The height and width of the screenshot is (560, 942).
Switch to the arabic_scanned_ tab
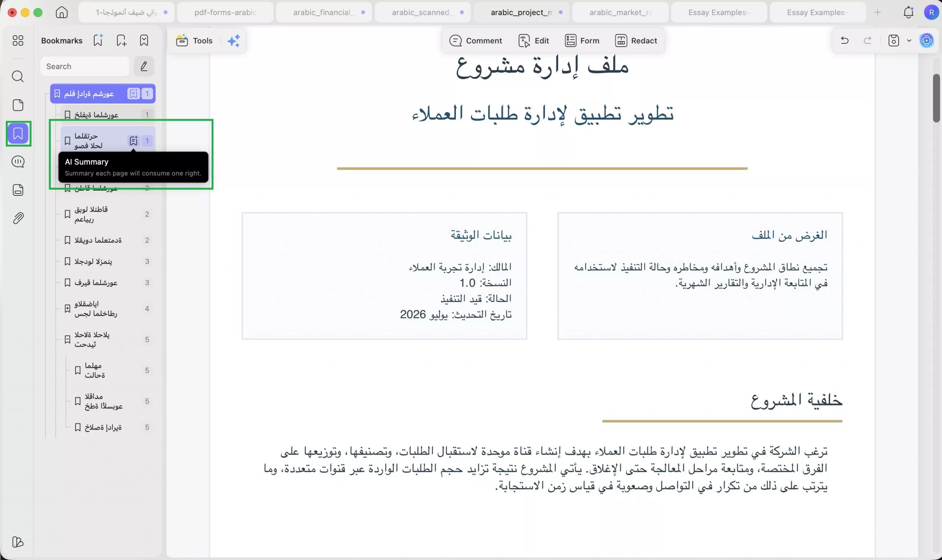[423, 13]
